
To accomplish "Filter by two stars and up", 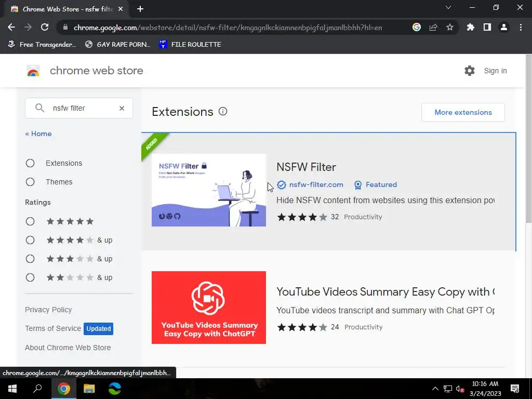I will pyautogui.click(x=30, y=277).
